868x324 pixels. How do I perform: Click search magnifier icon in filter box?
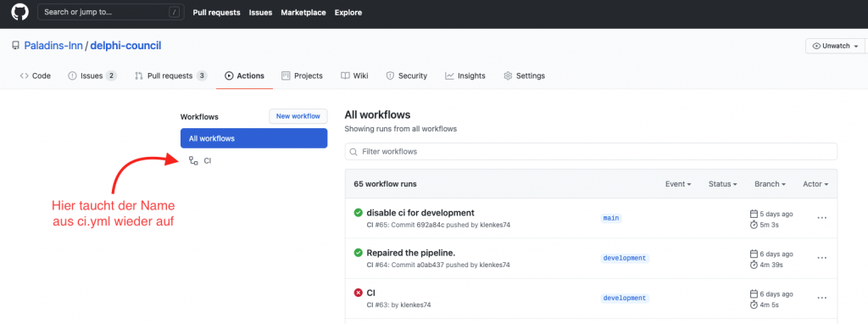(353, 151)
